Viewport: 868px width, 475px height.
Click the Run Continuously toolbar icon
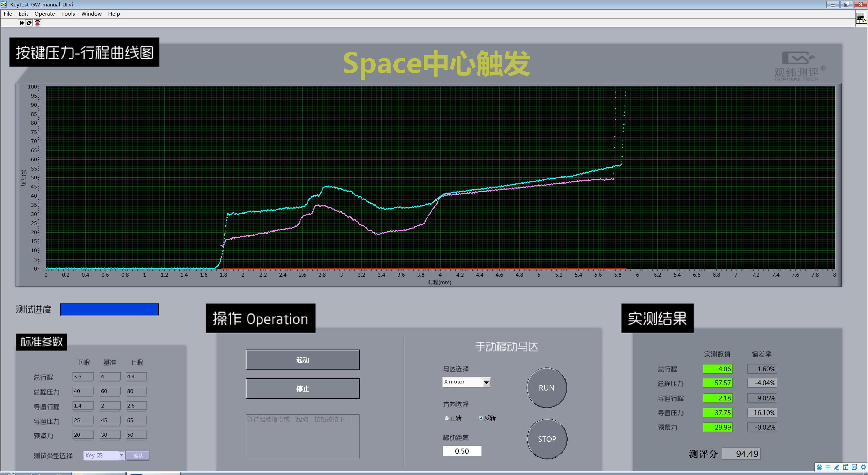[x=29, y=23]
